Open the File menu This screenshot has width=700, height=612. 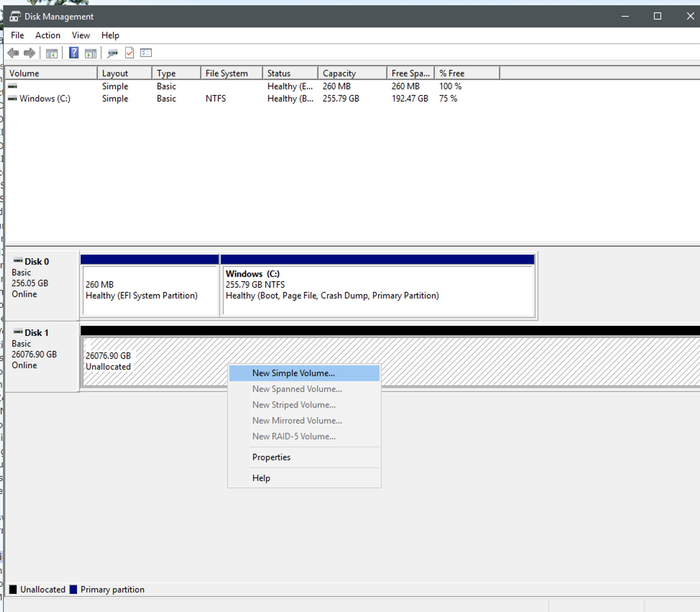pos(17,35)
